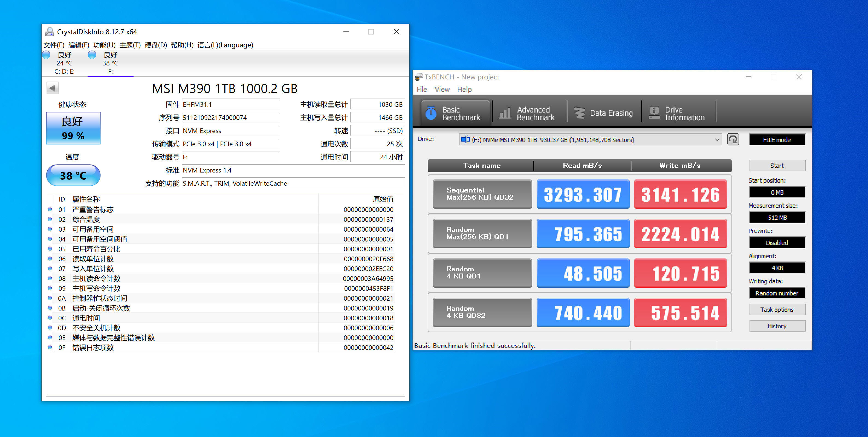Viewport: 868px width, 437px height.
Task: Open the Data Erasing tab
Action: pyautogui.click(x=604, y=113)
